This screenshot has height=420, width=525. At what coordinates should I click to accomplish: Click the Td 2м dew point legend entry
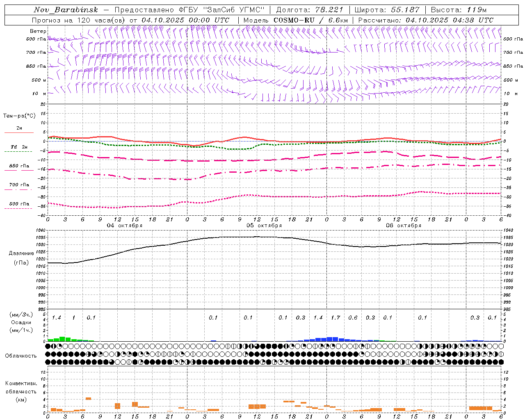[x=19, y=147]
